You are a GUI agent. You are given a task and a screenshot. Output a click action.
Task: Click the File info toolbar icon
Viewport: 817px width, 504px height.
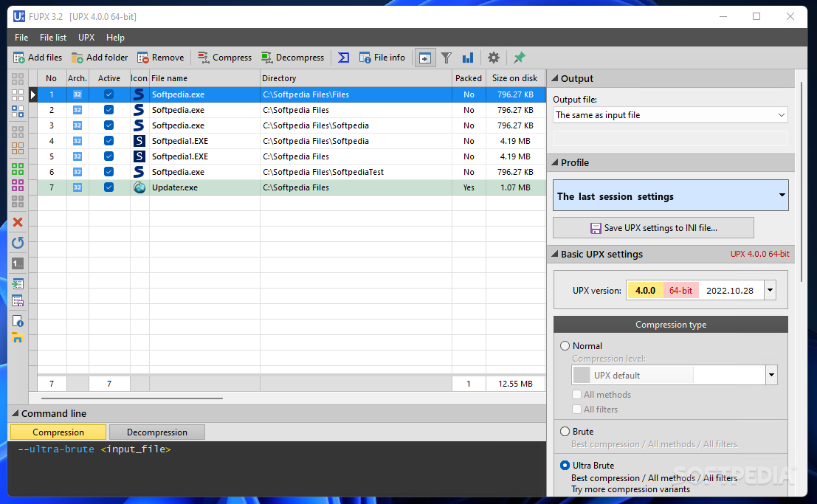pyautogui.click(x=365, y=58)
